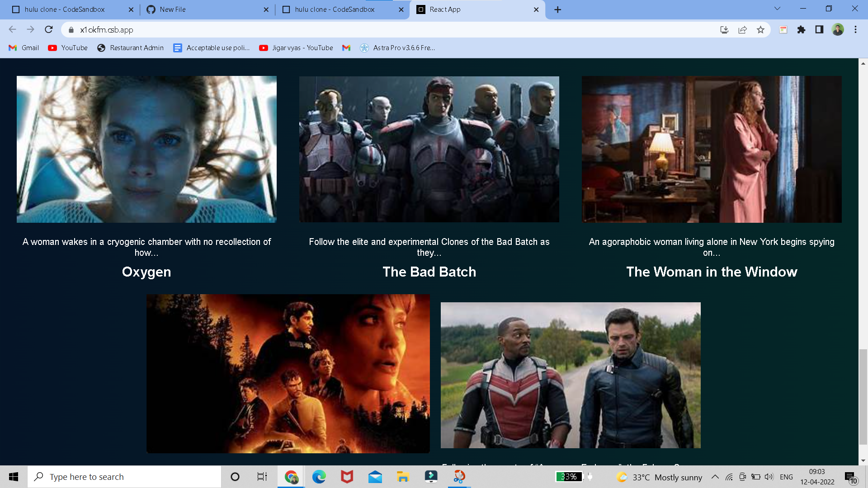Open Chrome's download manager icon
The height and width of the screenshot is (488, 868).
pyautogui.click(x=724, y=30)
